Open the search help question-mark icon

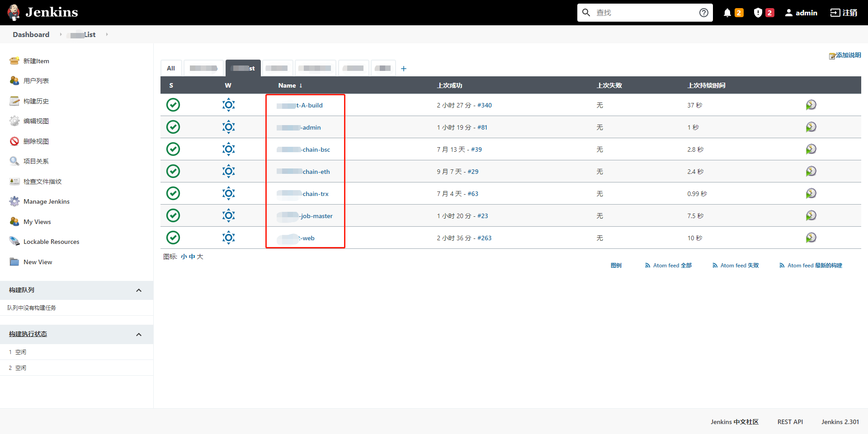(703, 13)
